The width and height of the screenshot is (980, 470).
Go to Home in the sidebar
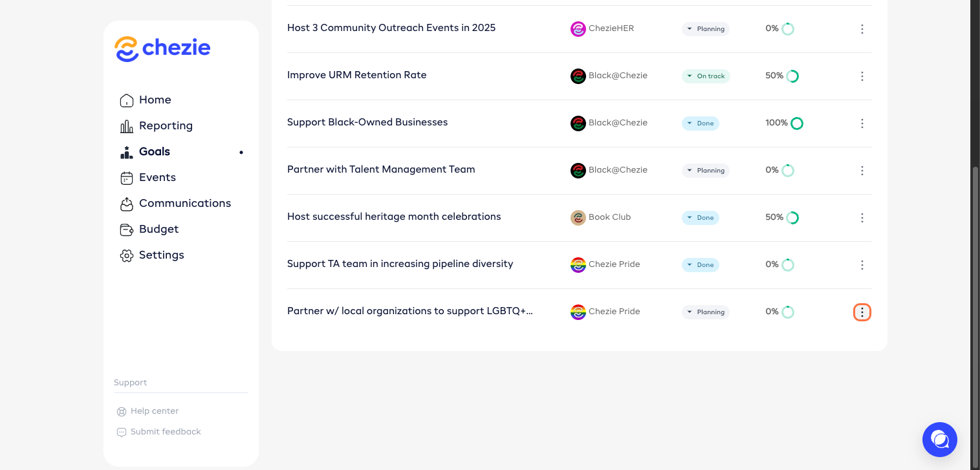155,100
